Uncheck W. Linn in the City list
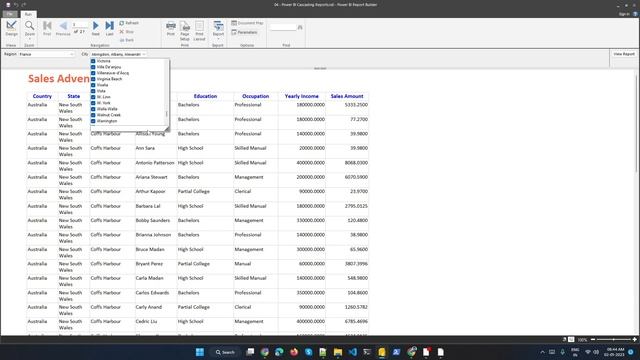640x360 pixels. pyautogui.click(x=93, y=97)
